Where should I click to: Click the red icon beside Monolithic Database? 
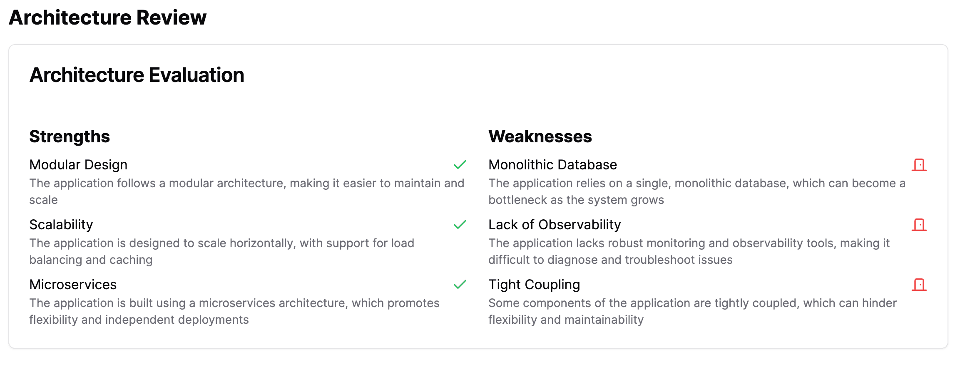click(x=919, y=165)
